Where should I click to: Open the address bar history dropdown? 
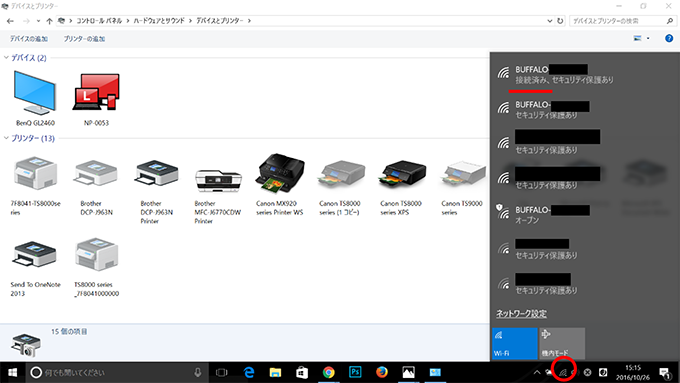click(x=549, y=21)
